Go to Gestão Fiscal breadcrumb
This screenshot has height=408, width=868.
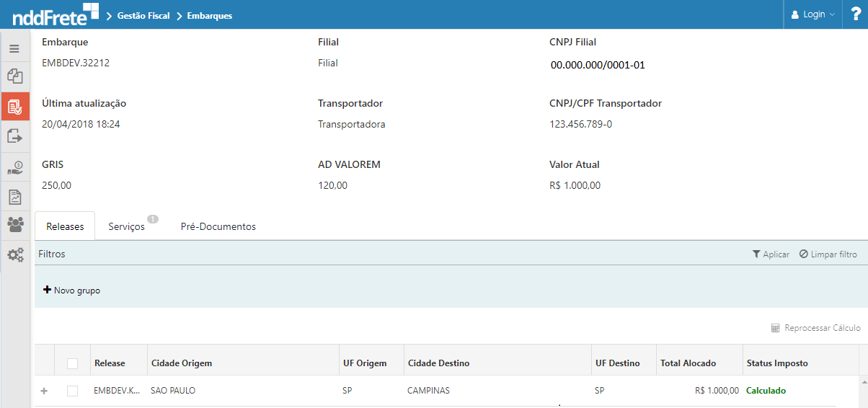(143, 15)
